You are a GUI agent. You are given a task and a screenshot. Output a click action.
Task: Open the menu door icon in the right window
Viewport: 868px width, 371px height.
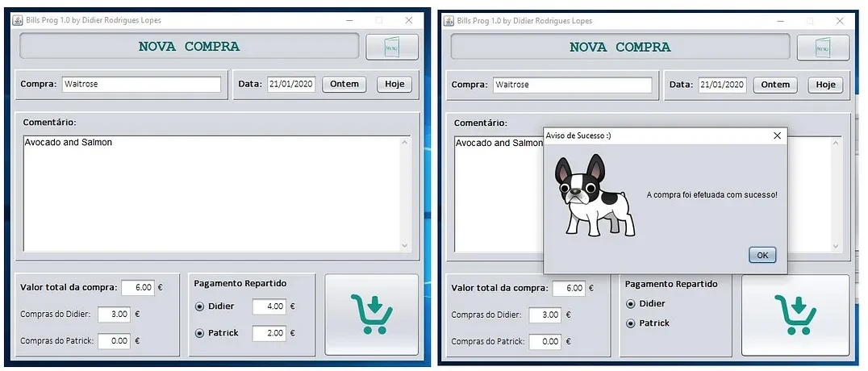pyautogui.click(x=823, y=48)
